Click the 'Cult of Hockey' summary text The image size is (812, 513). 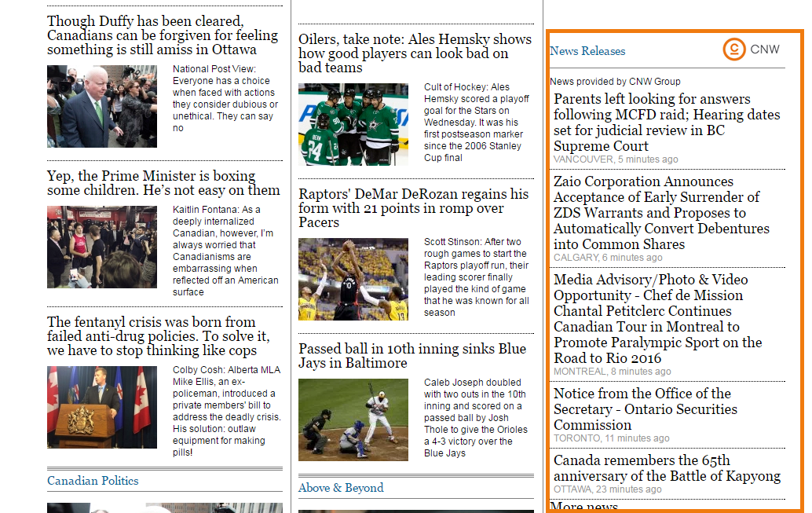477,123
